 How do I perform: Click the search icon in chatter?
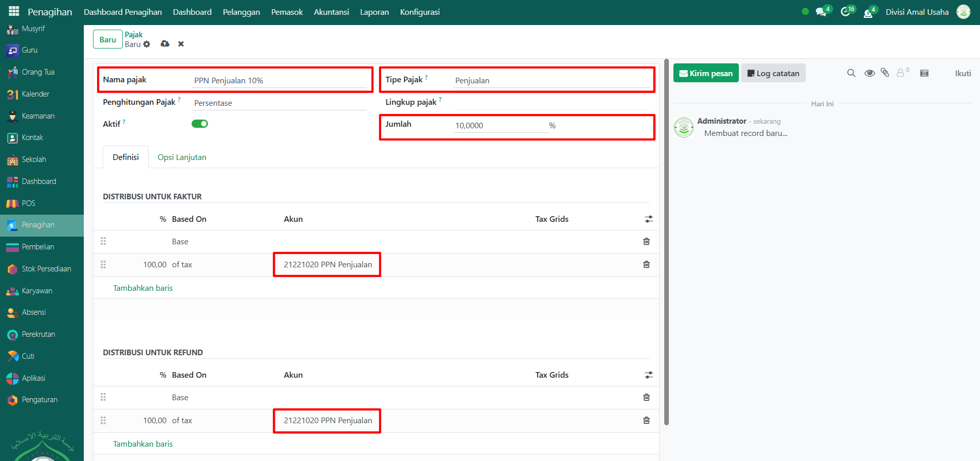point(851,73)
